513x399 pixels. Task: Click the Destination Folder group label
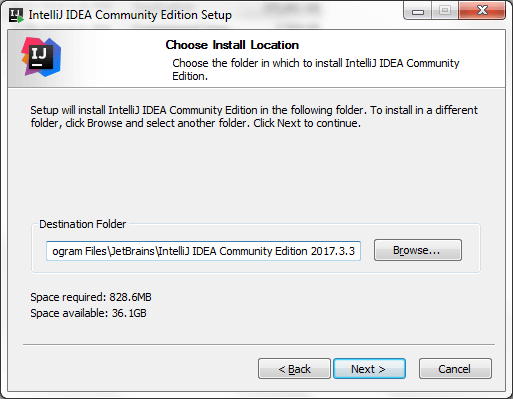[x=83, y=224]
